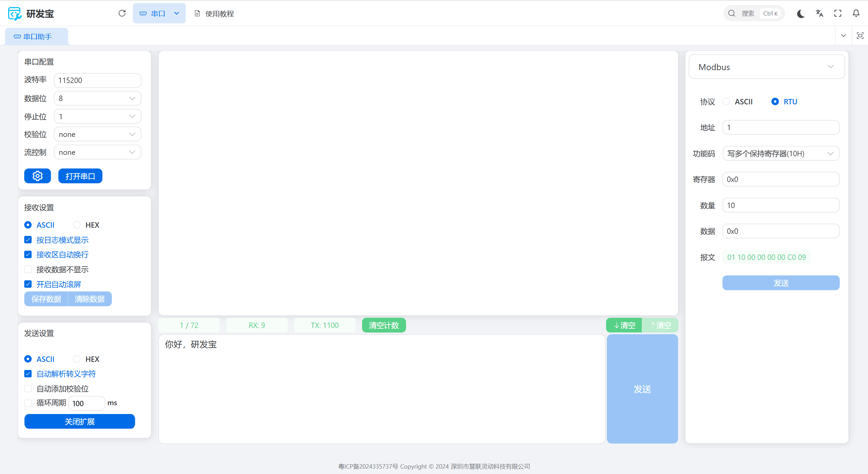868x474 pixels.
Task: Check the 循环周期 checkbox
Action: point(28,403)
